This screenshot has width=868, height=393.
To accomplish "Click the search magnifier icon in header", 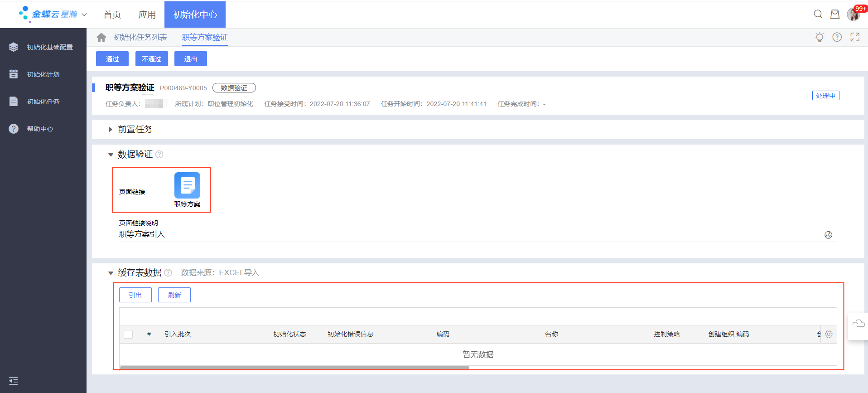I will point(818,14).
